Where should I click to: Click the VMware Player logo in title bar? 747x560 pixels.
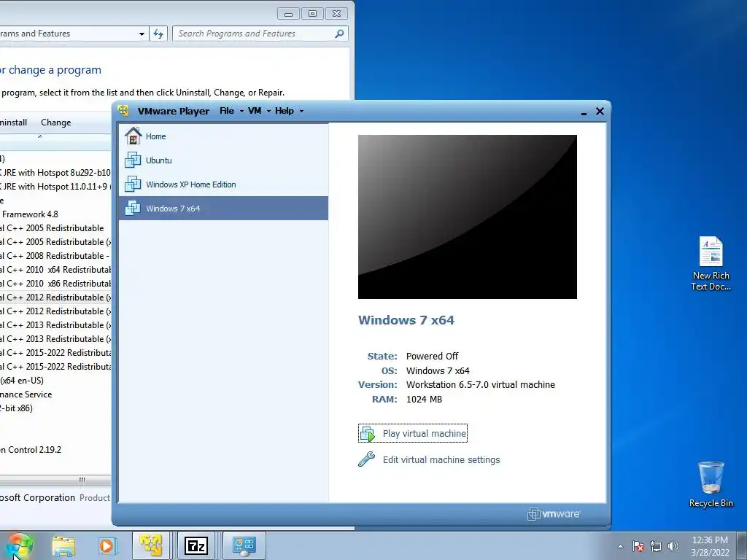click(123, 111)
